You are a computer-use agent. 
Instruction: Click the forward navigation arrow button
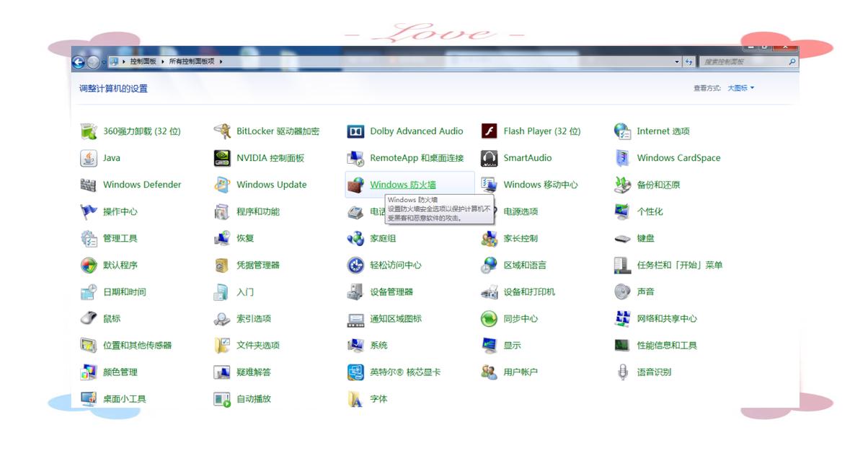click(x=94, y=62)
